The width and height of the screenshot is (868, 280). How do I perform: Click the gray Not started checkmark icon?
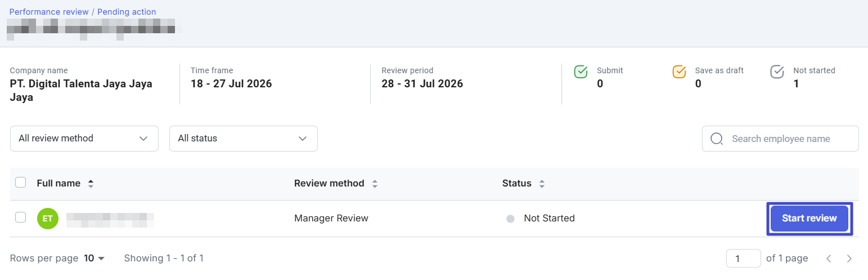777,72
